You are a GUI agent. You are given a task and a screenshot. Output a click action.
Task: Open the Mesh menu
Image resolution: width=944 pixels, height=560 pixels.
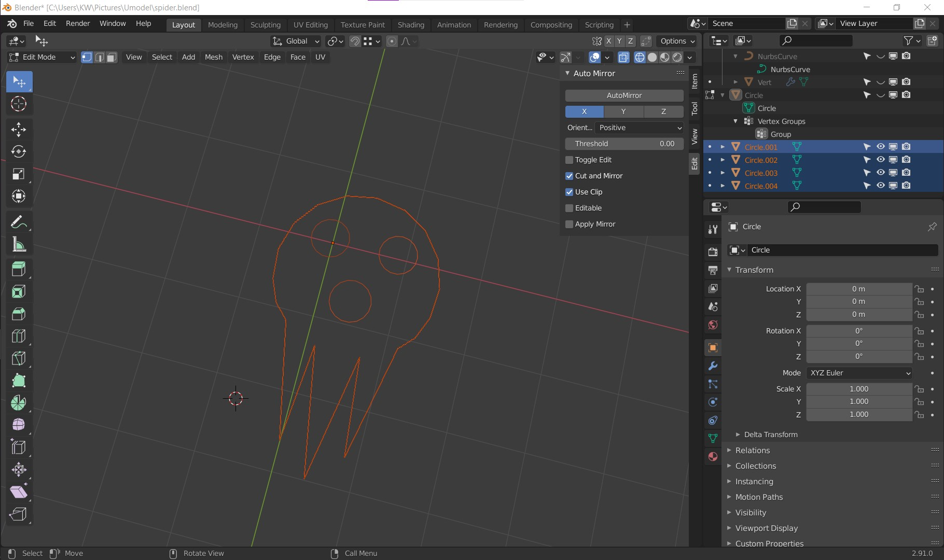pos(213,57)
